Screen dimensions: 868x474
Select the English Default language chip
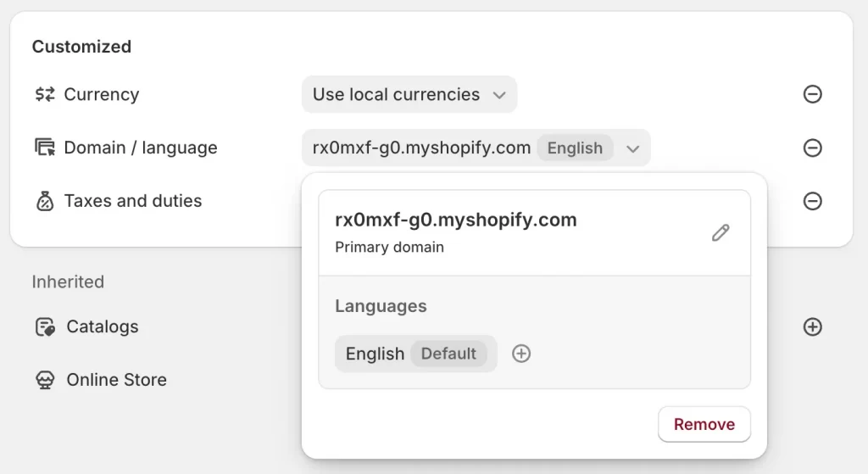click(415, 354)
